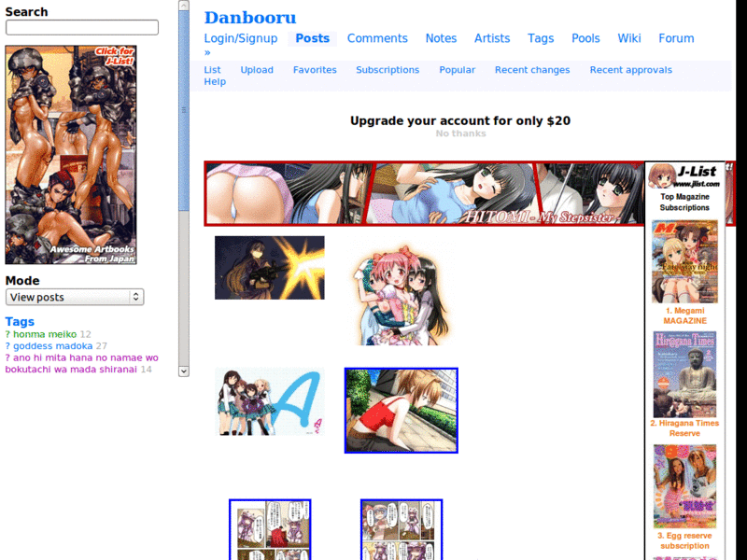Select the honma meiko tag

pos(45,334)
